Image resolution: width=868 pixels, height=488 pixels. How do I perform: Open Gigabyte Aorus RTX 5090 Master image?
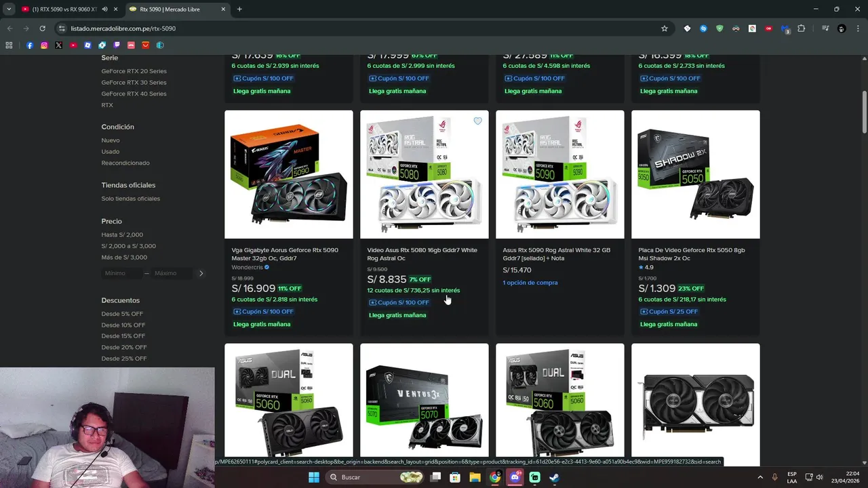pyautogui.click(x=289, y=174)
